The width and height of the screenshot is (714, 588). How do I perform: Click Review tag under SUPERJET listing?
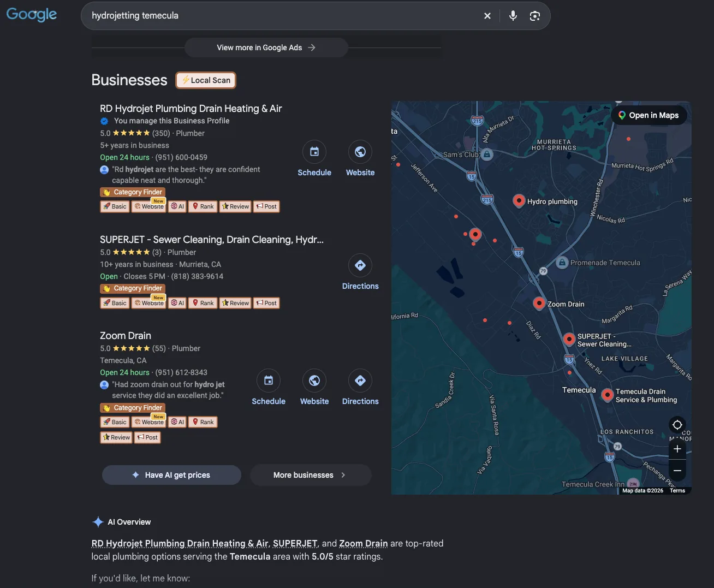235,303
